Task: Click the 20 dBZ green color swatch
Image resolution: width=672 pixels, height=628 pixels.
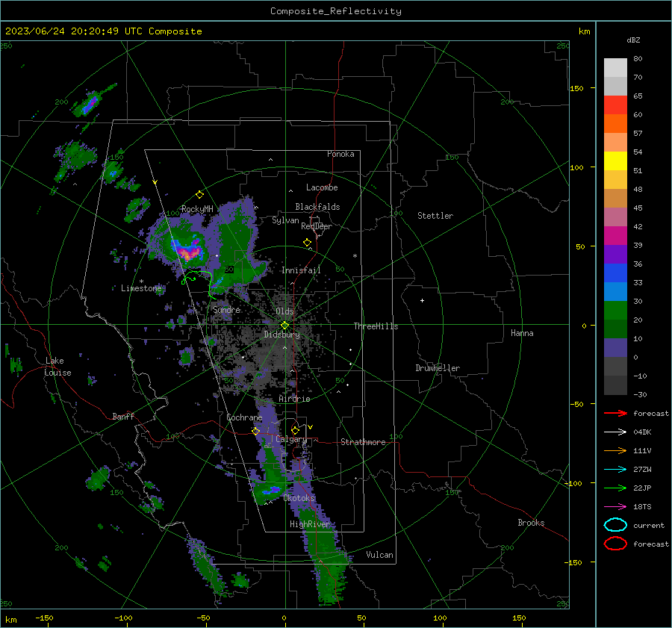Action: [615, 329]
